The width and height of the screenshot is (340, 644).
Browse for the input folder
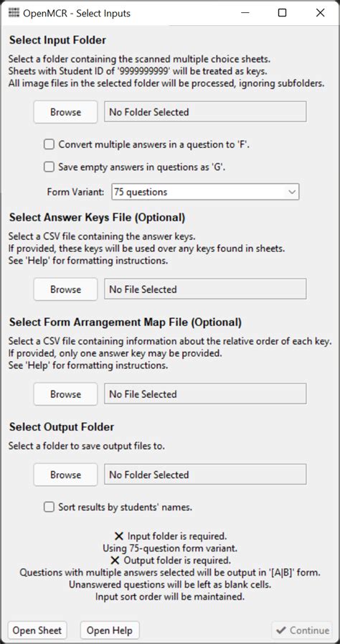pyautogui.click(x=65, y=112)
